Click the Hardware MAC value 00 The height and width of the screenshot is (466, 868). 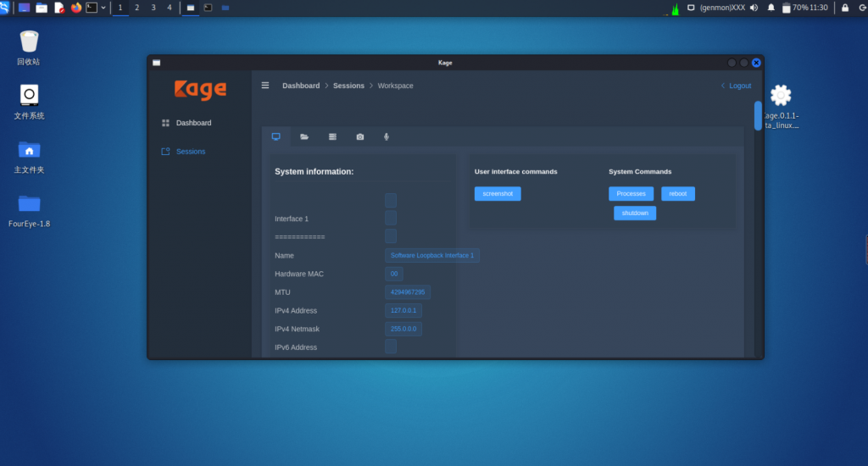393,274
